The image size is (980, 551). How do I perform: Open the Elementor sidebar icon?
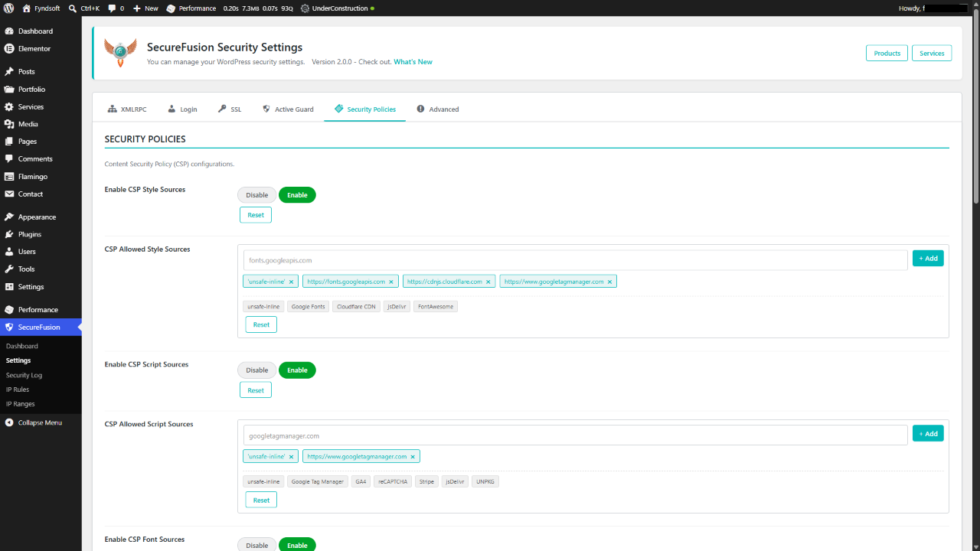click(x=9, y=48)
